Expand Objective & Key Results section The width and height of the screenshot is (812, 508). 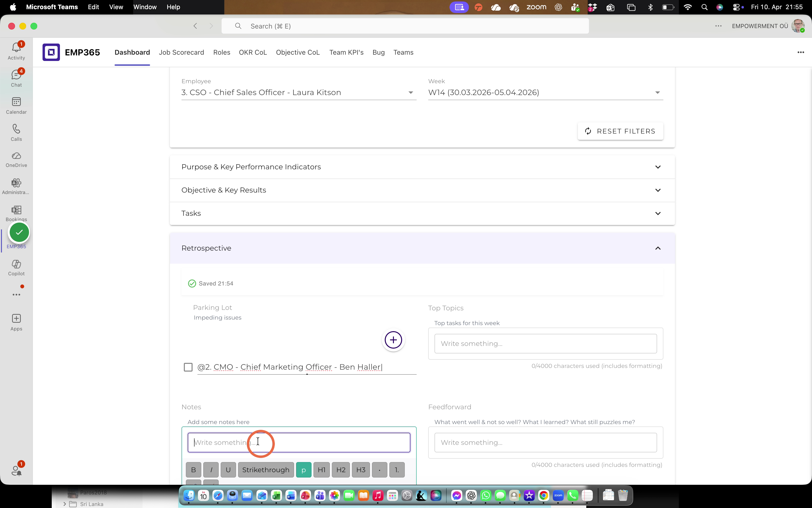click(422, 190)
